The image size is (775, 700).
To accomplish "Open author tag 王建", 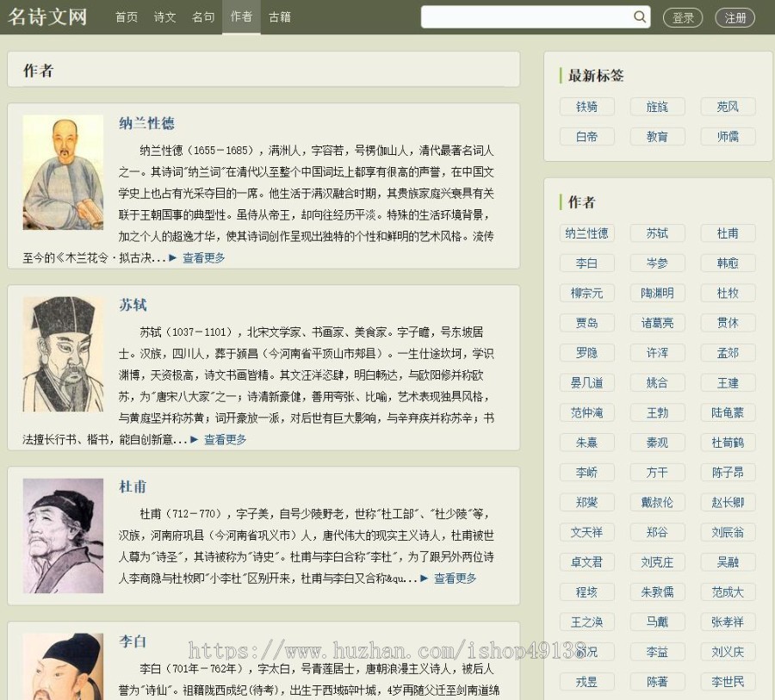I will click(728, 382).
